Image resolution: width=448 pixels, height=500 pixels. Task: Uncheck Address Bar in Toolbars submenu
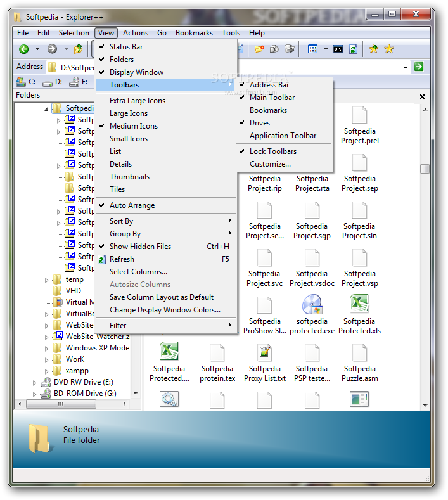point(284,85)
